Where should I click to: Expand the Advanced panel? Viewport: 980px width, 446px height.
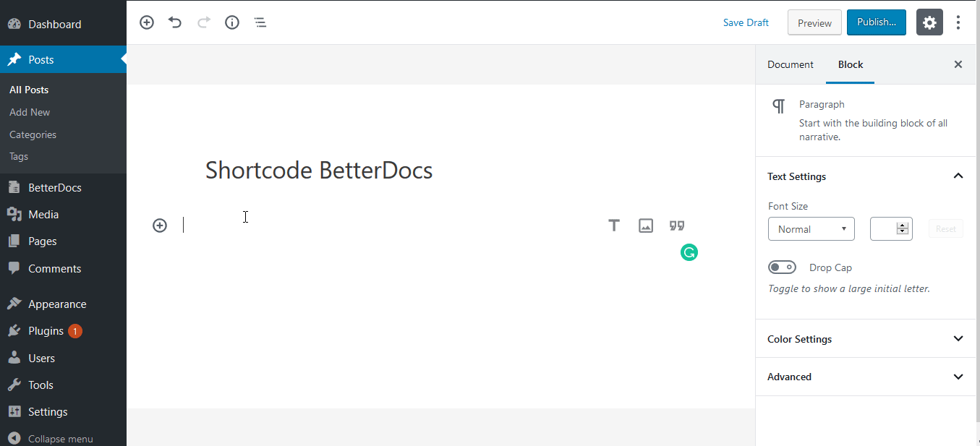point(865,377)
